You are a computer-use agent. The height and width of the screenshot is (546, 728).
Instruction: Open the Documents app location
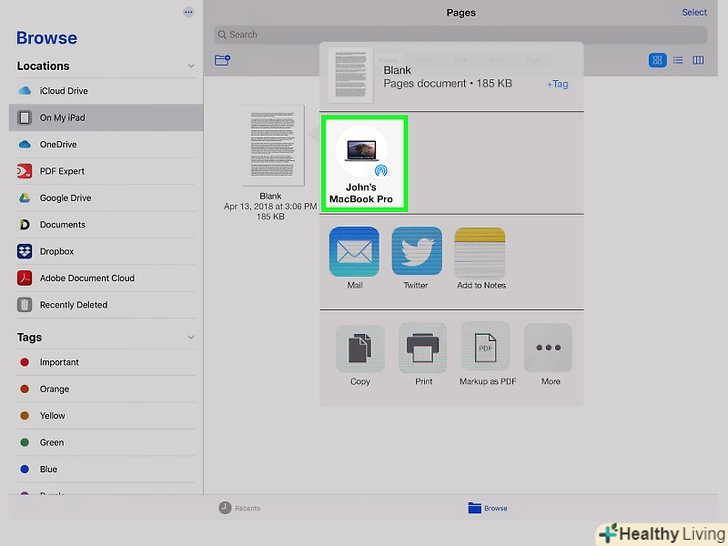pos(106,225)
